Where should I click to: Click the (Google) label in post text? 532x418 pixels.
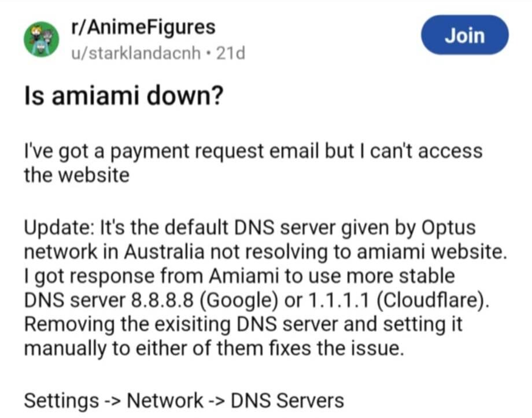pyautogui.click(x=239, y=300)
